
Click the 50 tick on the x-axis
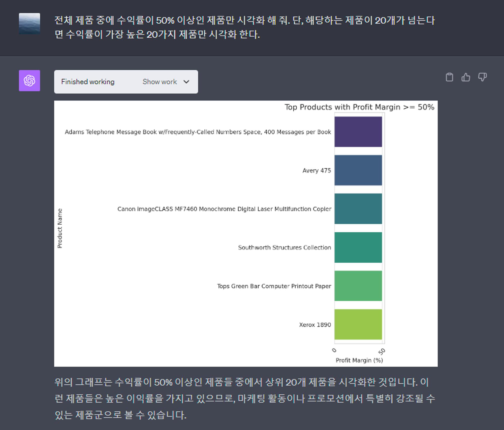pos(382,351)
